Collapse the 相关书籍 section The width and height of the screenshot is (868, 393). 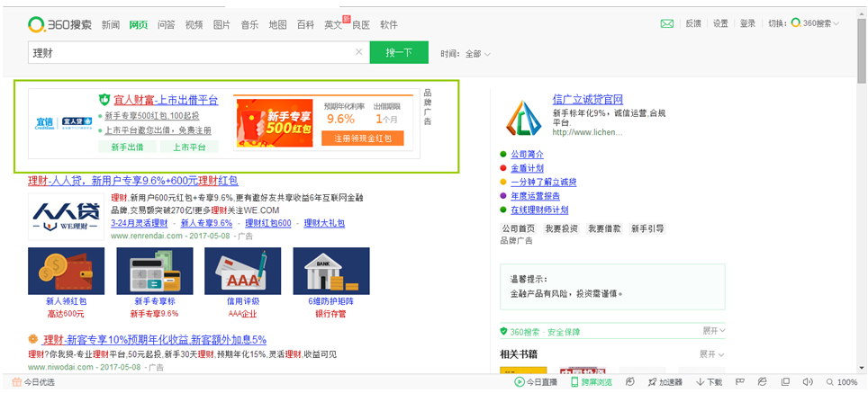(713, 354)
